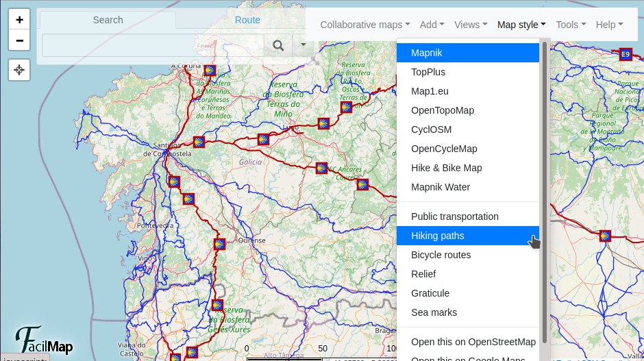Image resolution: width=644 pixels, height=361 pixels.
Task: Click the Pontevedra city label
Action: (x=156, y=225)
